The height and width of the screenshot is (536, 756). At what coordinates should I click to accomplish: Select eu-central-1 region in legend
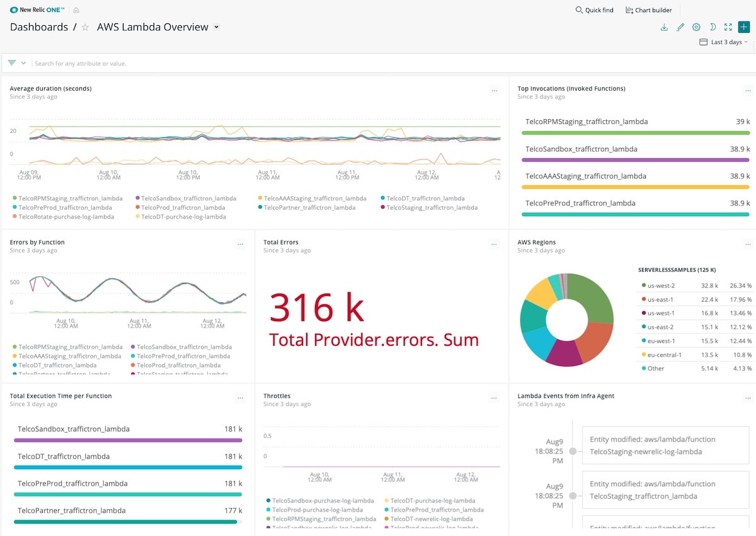(x=697, y=355)
